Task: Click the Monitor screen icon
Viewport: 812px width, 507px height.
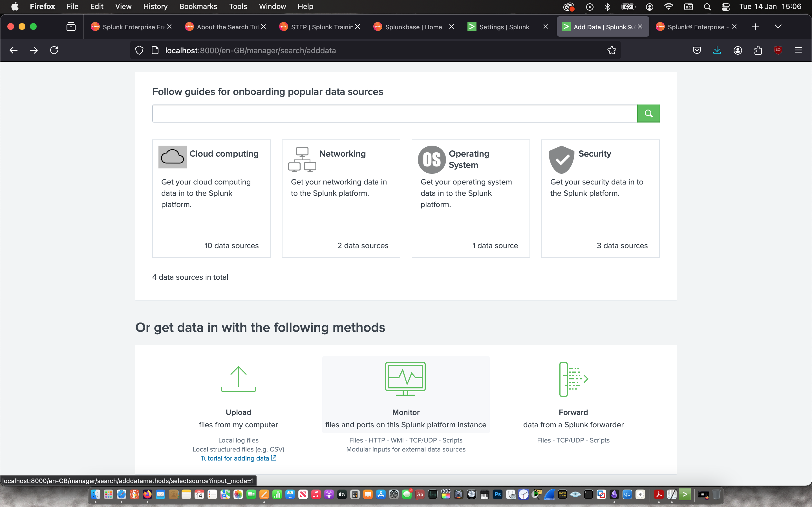Action: [x=405, y=379]
